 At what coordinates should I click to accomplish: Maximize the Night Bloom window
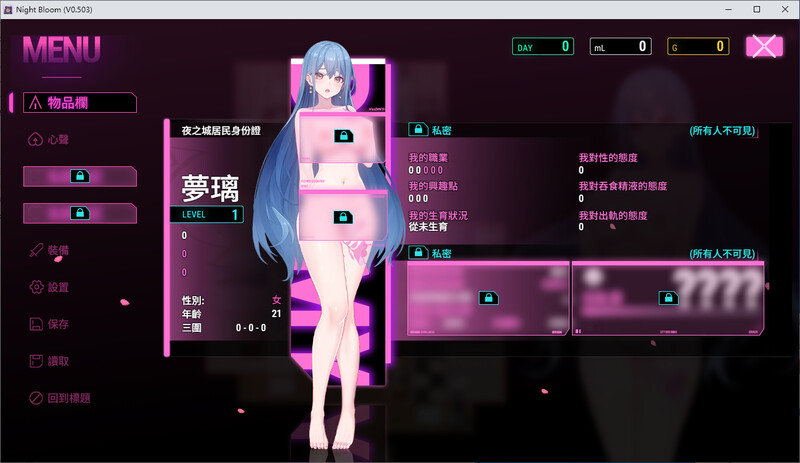coord(757,9)
